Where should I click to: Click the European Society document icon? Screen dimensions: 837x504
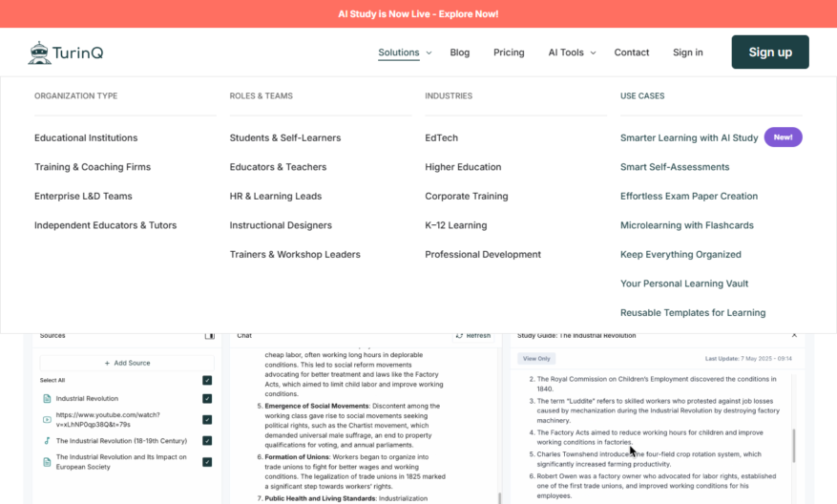tap(47, 462)
